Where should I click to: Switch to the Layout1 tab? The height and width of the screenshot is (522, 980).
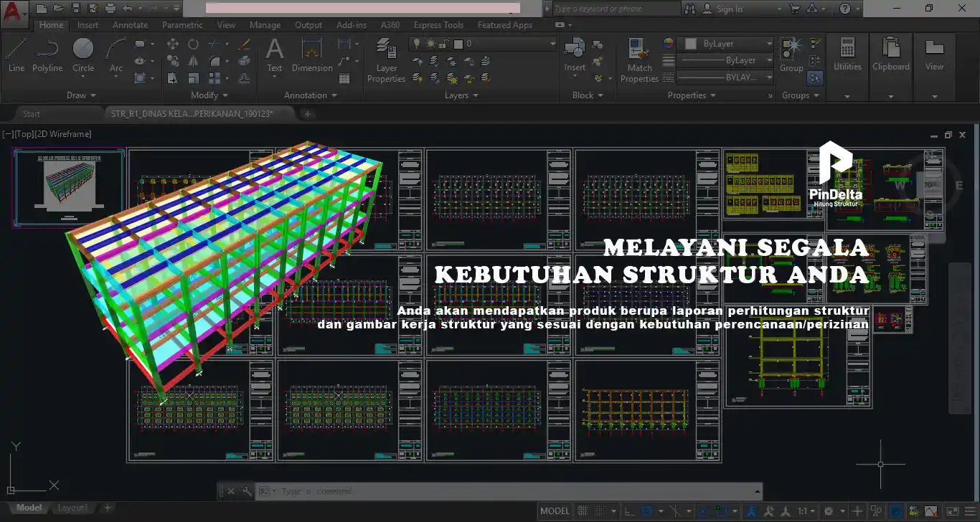point(72,508)
